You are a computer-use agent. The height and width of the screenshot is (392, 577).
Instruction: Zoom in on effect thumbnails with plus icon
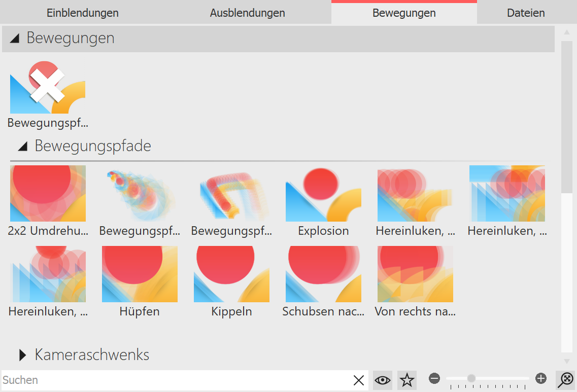click(x=541, y=378)
